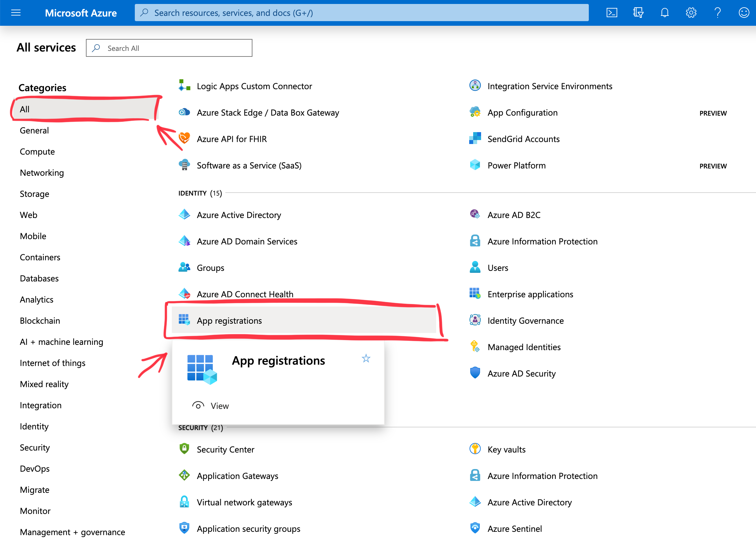Click the App Configuration icon
The image size is (756, 545).
475,112
